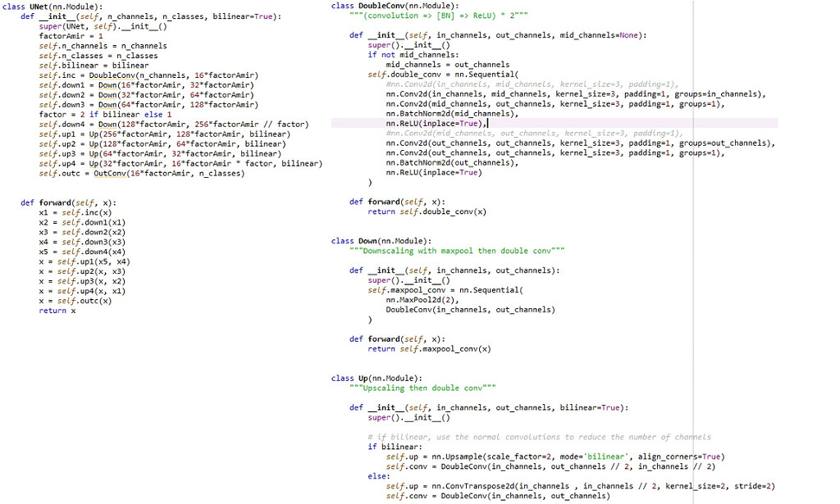Click the highlighted nn.ReLU(inplace=True) line
This screenshot has width=840, height=504.
tap(436, 124)
